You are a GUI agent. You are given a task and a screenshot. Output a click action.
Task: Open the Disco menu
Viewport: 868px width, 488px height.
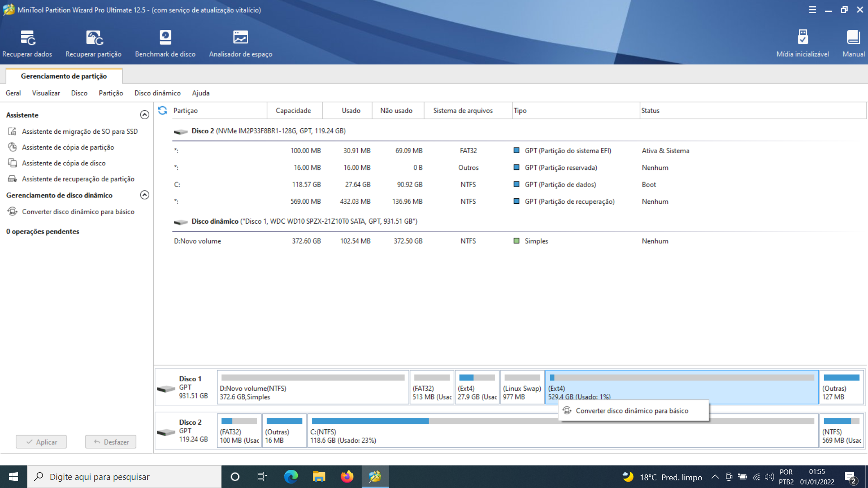(x=79, y=93)
